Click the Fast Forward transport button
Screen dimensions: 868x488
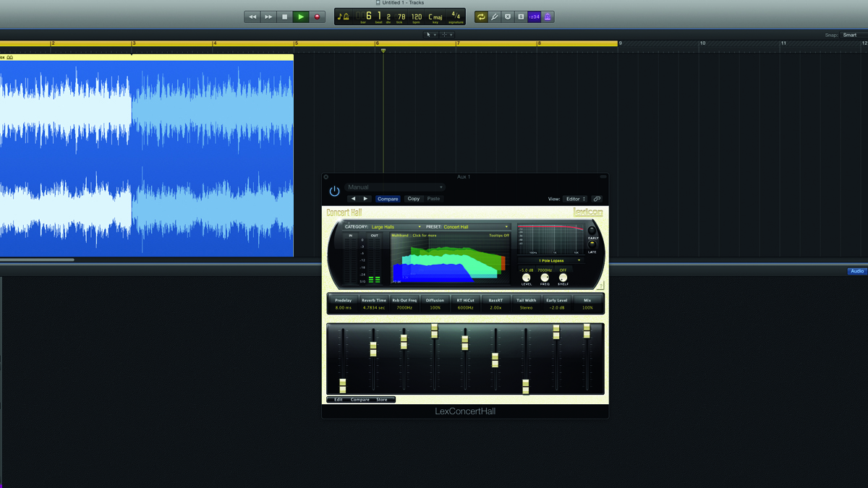[x=268, y=17]
